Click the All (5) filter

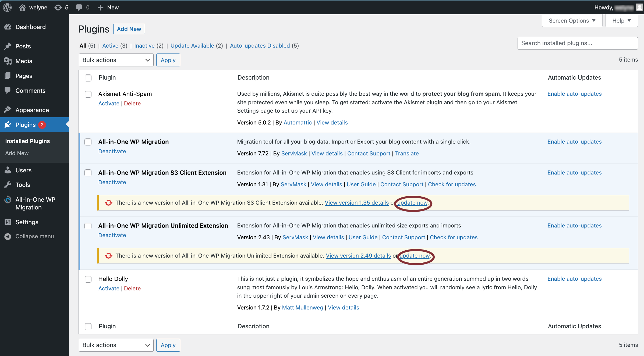(x=87, y=45)
